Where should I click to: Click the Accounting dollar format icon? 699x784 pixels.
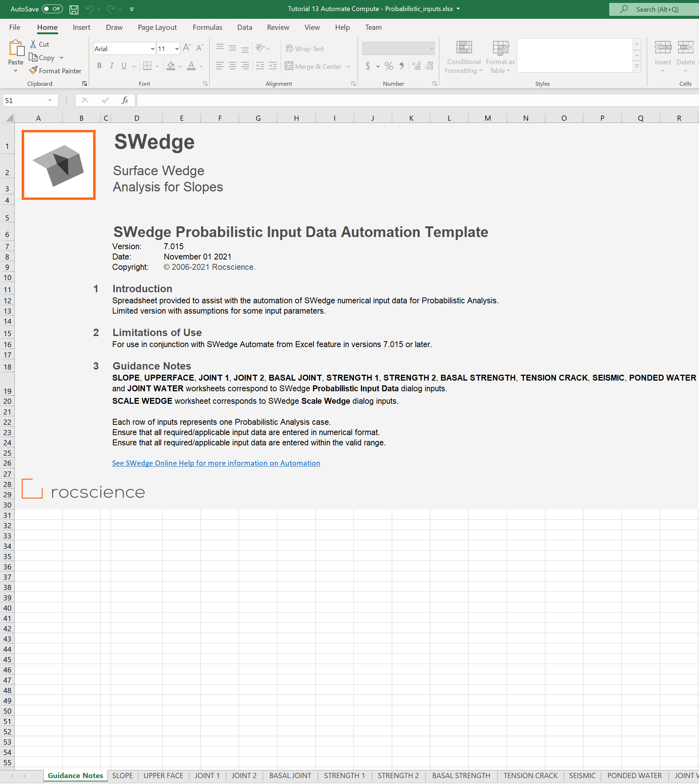[368, 66]
